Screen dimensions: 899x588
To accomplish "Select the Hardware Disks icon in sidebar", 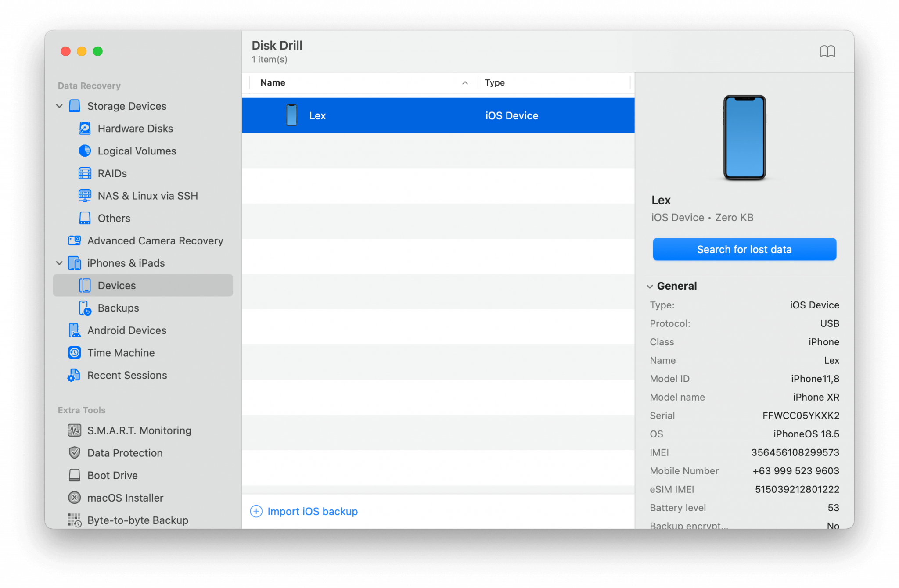I will pos(84,128).
